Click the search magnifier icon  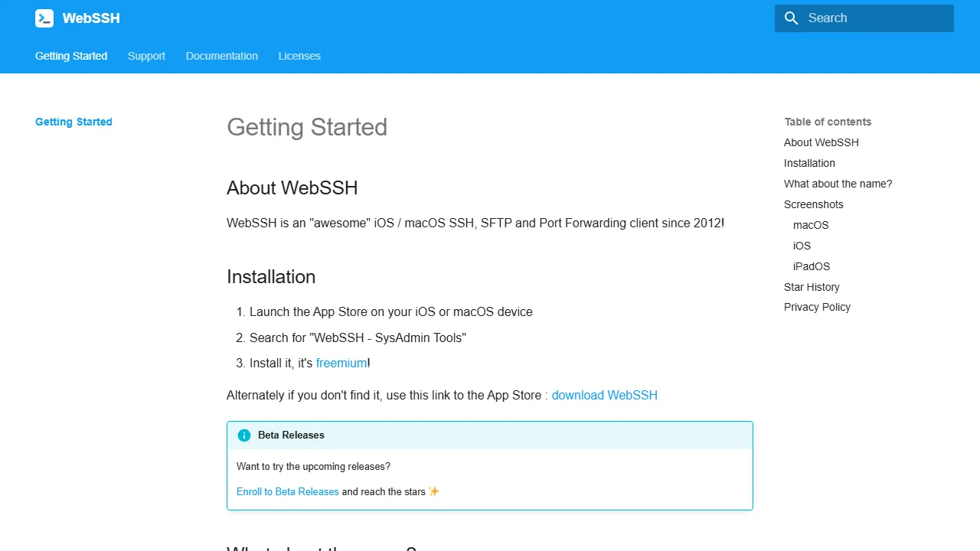(x=792, y=18)
